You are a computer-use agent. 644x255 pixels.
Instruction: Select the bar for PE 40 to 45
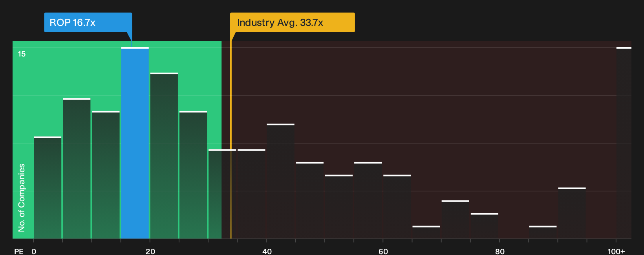point(280,181)
